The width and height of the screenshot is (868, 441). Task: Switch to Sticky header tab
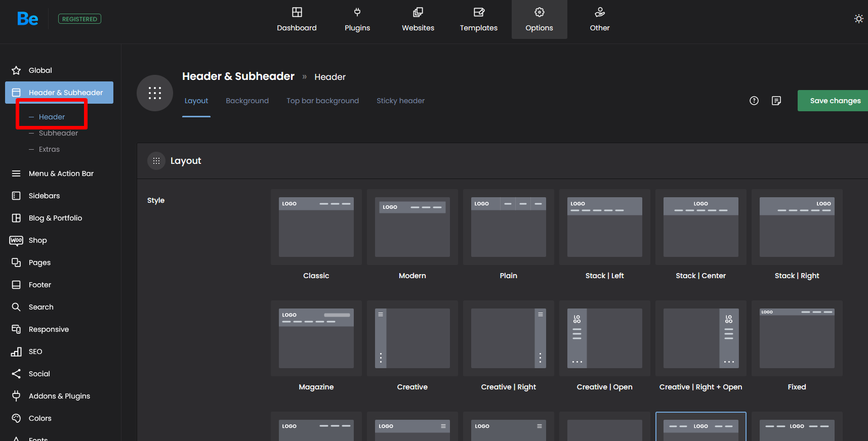point(401,101)
